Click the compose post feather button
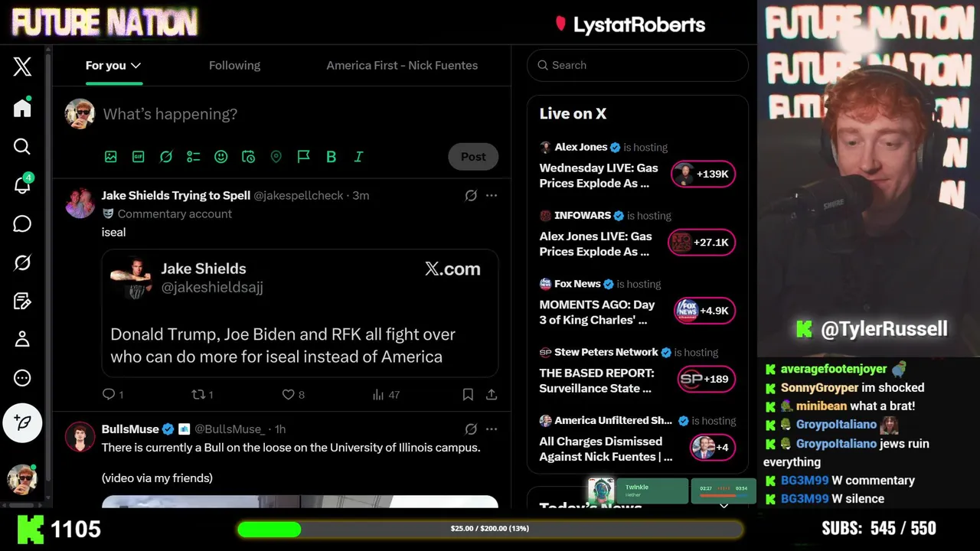Image resolution: width=980 pixels, height=551 pixels. pyautogui.click(x=22, y=422)
